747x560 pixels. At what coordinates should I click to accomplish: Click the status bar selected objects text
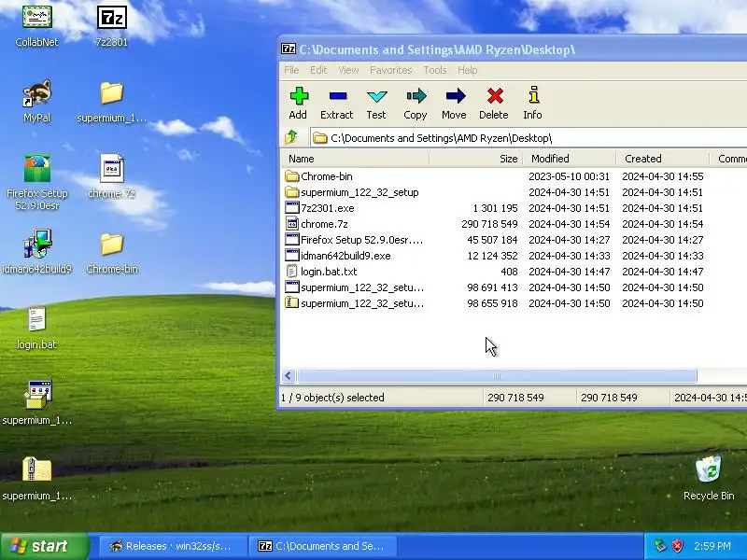pos(332,398)
